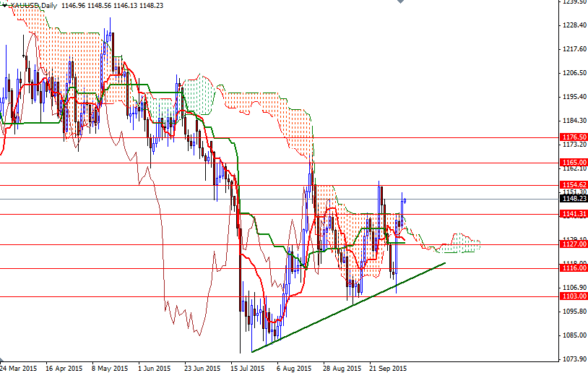The image size is (588, 373).
Task: Select the 6 Aug 2015 date label
Action: [x=294, y=368]
